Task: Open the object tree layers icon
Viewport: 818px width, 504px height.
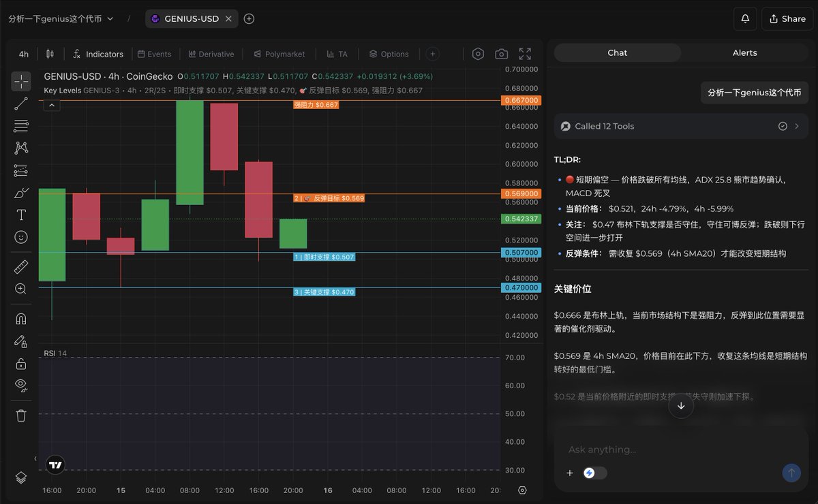Action: (x=21, y=477)
